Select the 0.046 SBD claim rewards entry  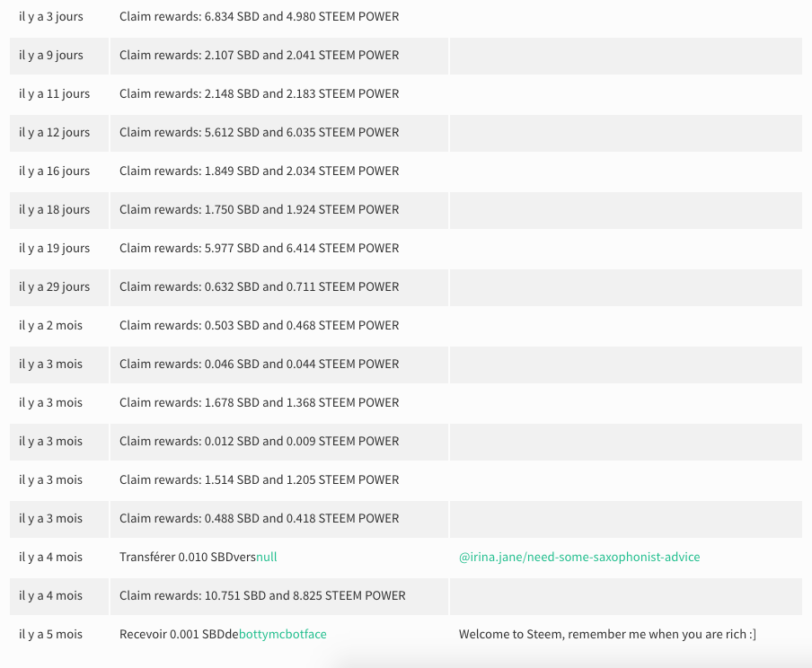pos(259,364)
